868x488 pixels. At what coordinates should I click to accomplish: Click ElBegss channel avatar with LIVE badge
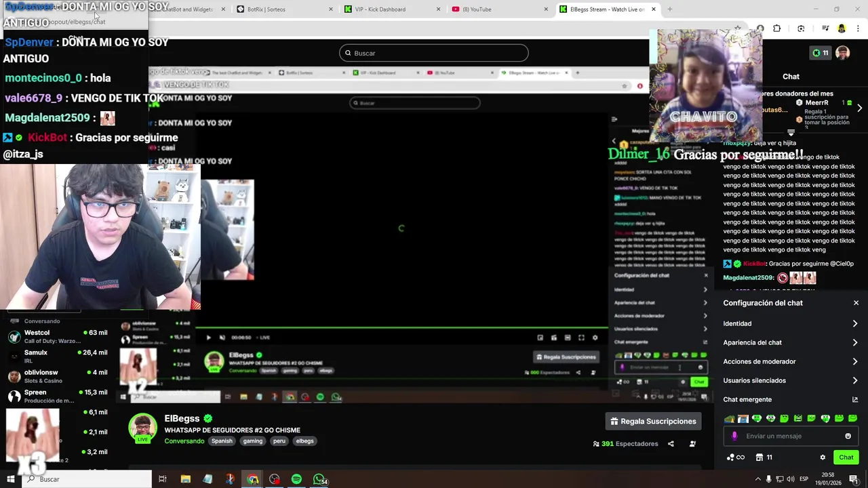click(142, 428)
